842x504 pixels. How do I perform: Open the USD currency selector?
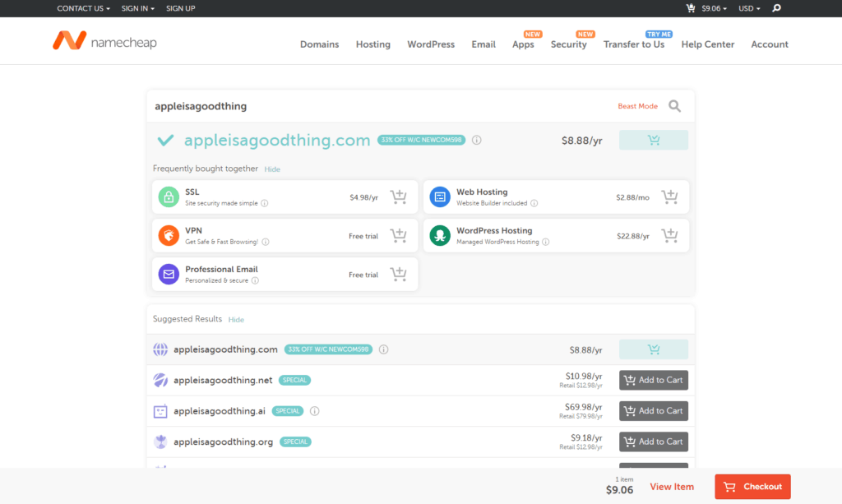[x=749, y=8]
